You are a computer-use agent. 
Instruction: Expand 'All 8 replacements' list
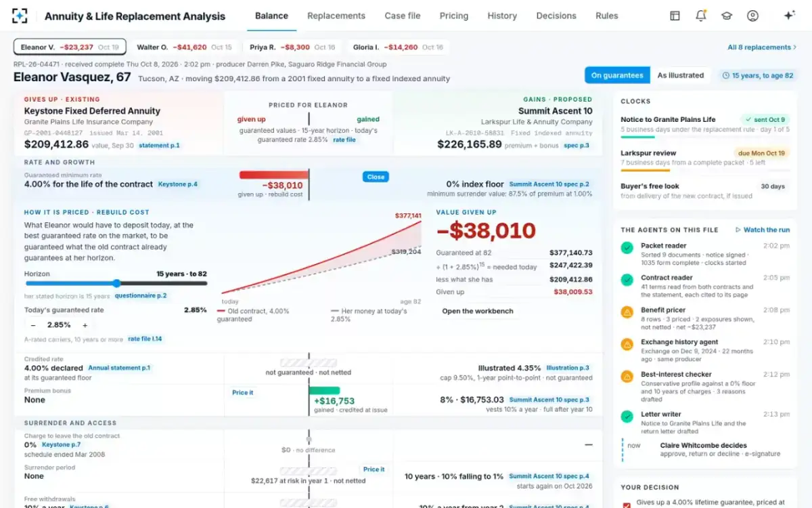click(x=761, y=47)
